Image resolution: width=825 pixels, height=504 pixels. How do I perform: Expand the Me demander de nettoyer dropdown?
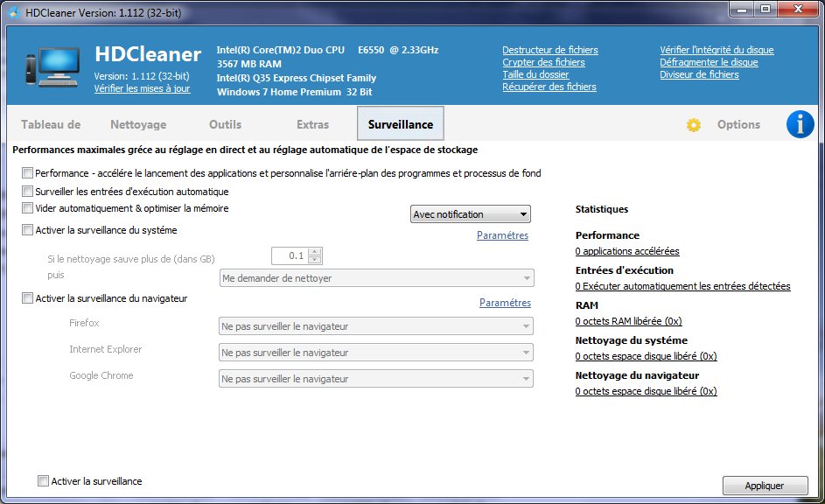(377, 278)
